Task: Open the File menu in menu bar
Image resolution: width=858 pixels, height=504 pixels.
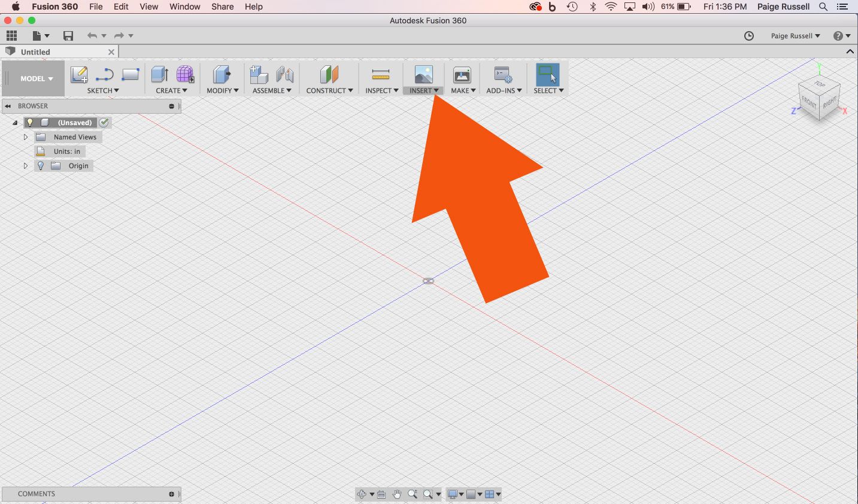Action: [x=96, y=7]
